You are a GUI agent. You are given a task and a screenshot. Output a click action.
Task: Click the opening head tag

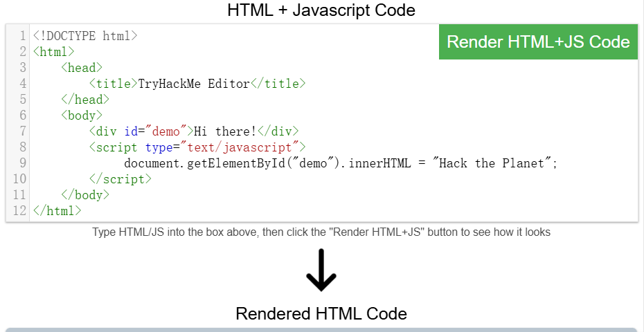82,68
